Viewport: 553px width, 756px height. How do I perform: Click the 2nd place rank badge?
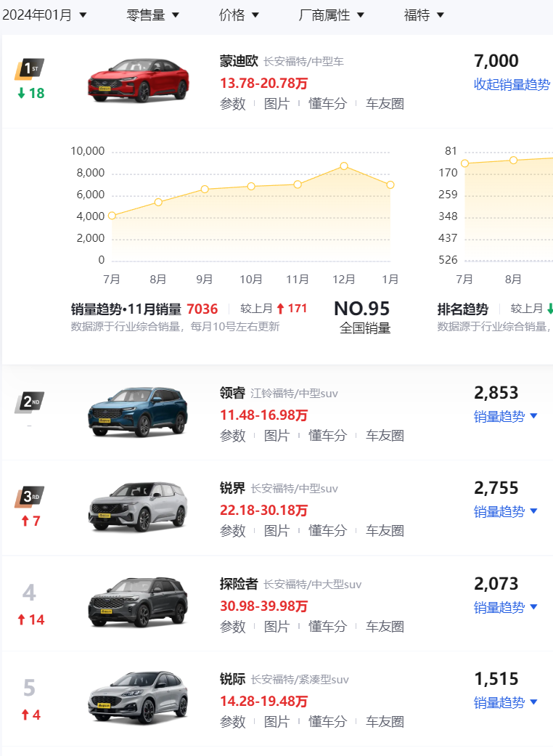[29, 402]
